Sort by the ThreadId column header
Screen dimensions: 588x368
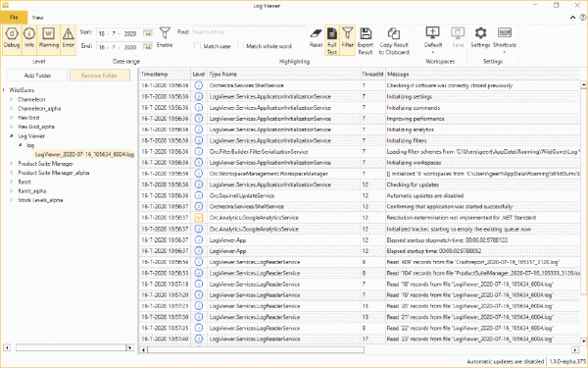[x=372, y=74]
